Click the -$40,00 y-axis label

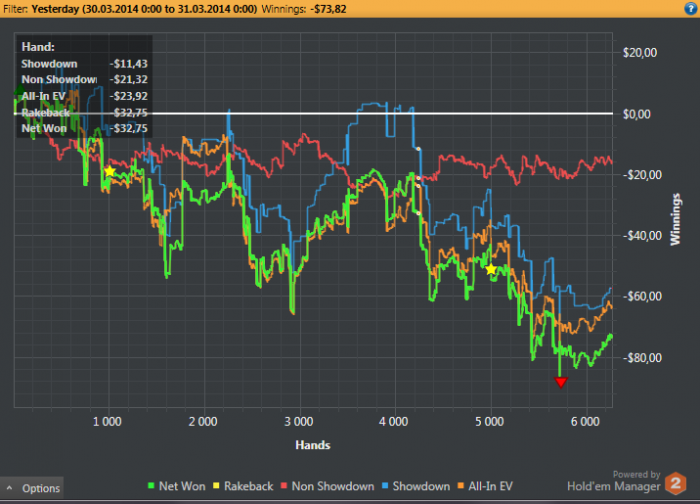point(642,235)
